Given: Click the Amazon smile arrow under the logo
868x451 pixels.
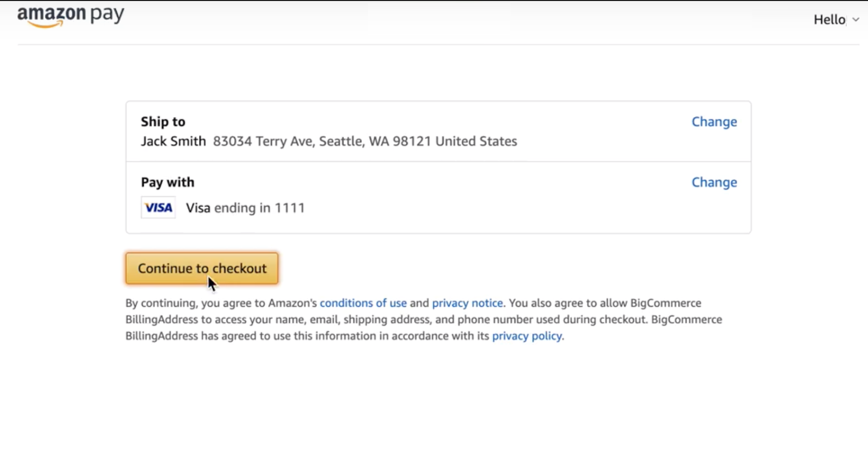Looking at the screenshot, I should click(x=46, y=24).
